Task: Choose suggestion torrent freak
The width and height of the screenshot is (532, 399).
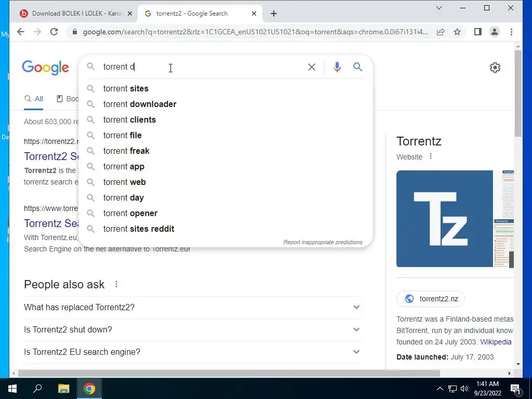Action: (x=225, y=151)
